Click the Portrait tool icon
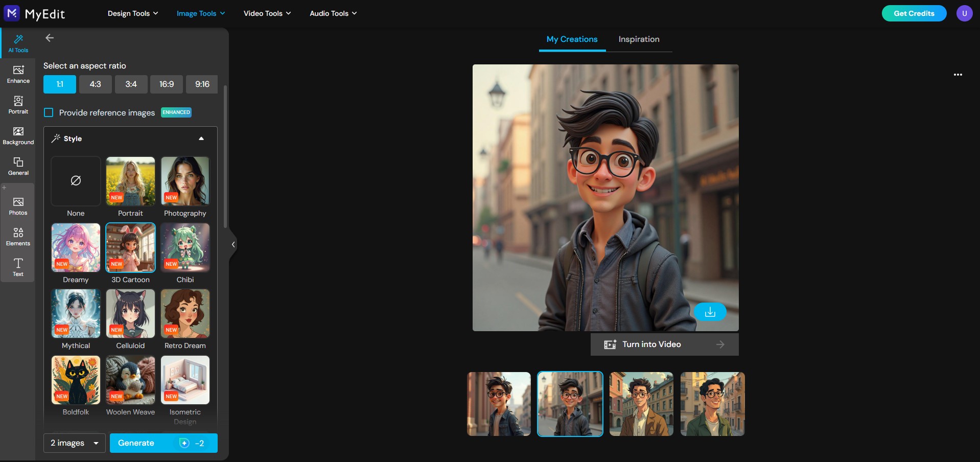This screenshot has width=980, height=462. (18, 105)
